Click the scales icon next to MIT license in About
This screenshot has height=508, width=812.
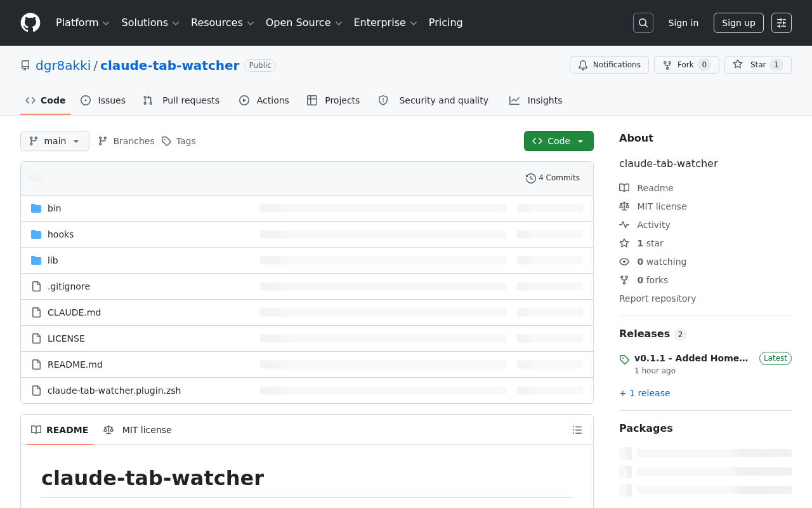pos(624,206)
